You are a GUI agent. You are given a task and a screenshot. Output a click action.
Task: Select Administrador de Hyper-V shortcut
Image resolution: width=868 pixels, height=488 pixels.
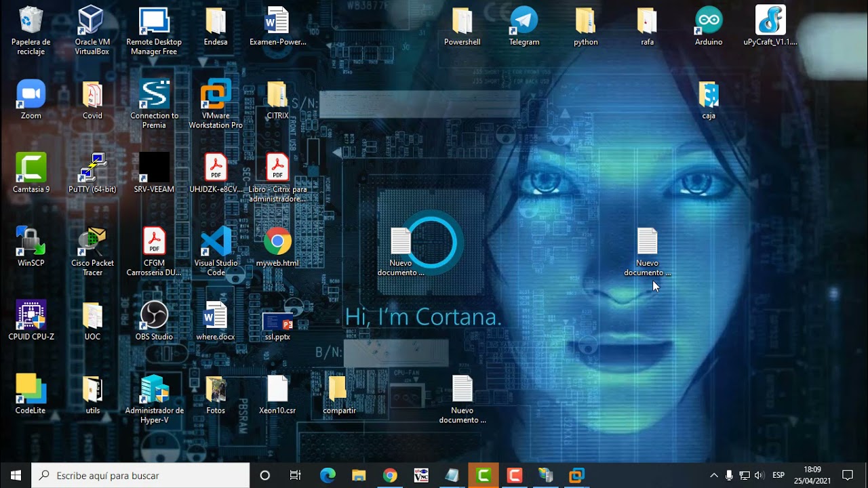[x=154, y=399]
